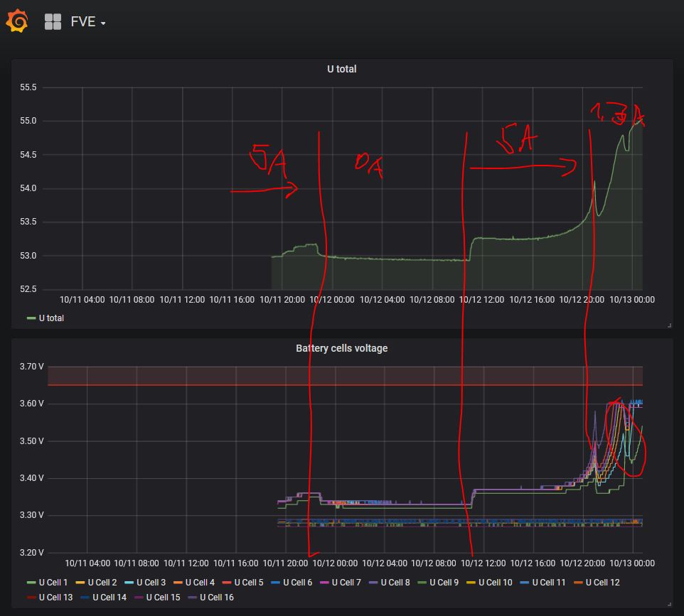Click the U Cell 13 legend color swatch

[31, 598]
